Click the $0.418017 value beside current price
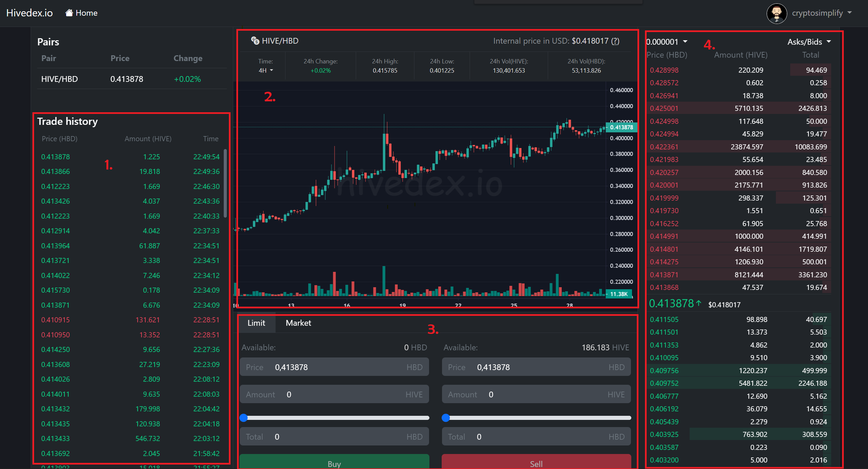Image resolution: width=868 pixels, height=469 pixels. [724, 305]
